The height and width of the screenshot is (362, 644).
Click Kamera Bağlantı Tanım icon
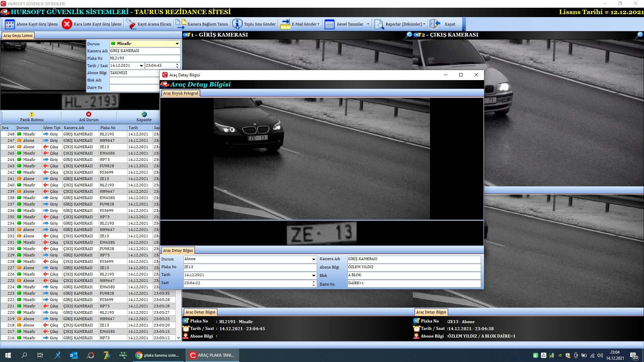click(x=180, y=24)
